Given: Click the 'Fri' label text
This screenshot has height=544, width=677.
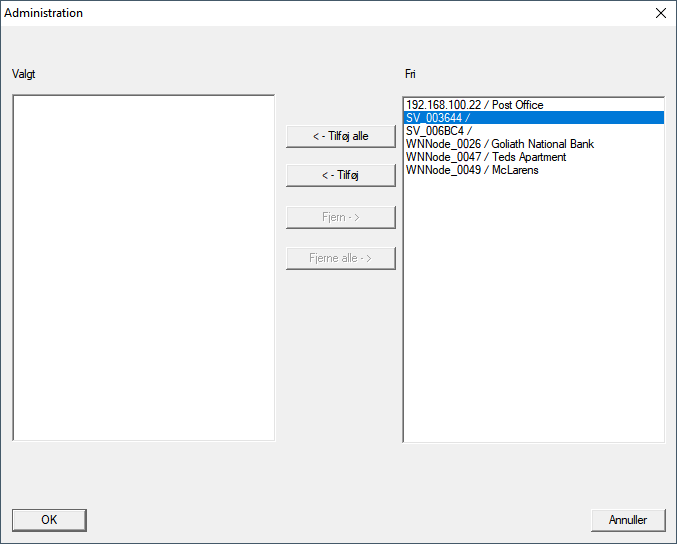Looking at the screenshot, I should pos(410,74).
